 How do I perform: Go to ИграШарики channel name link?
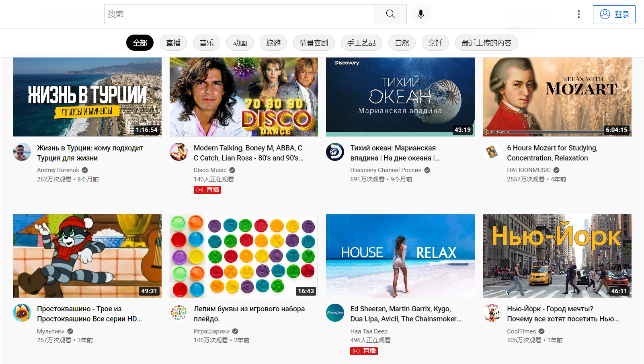coord(211,331)
